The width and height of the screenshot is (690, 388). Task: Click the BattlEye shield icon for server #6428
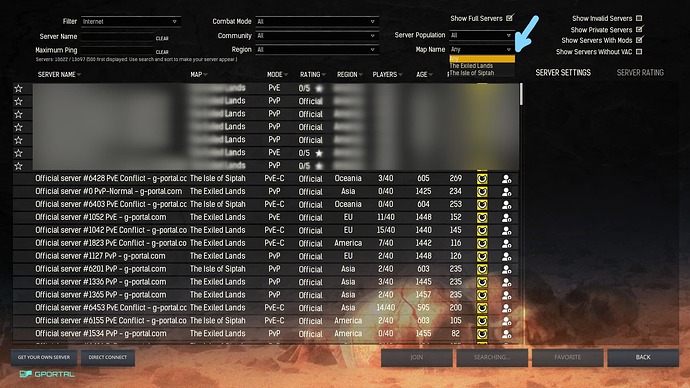click(x=482, y=179)
